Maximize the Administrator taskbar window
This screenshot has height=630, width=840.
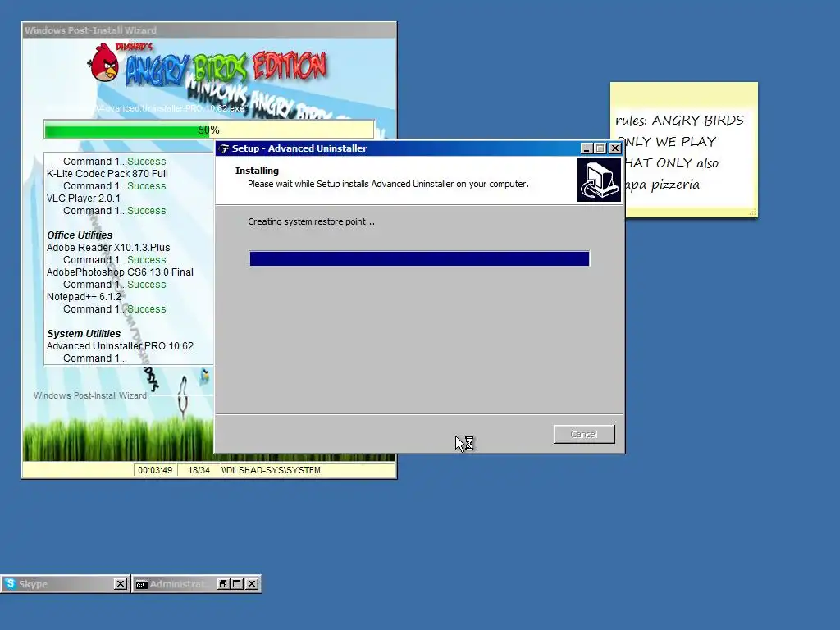coord(237,584)
